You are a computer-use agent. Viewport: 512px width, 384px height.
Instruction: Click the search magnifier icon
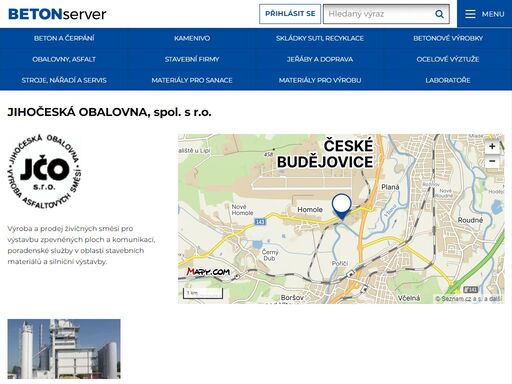pos(439,14)
